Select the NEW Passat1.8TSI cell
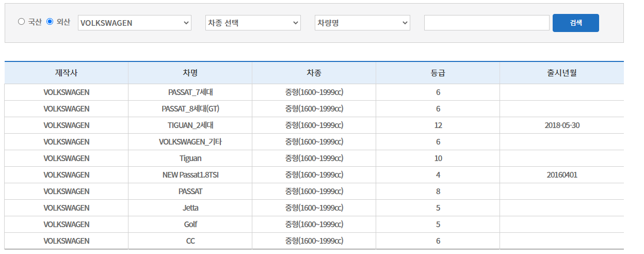Screen dimensions: 644x254 (190, 175)
